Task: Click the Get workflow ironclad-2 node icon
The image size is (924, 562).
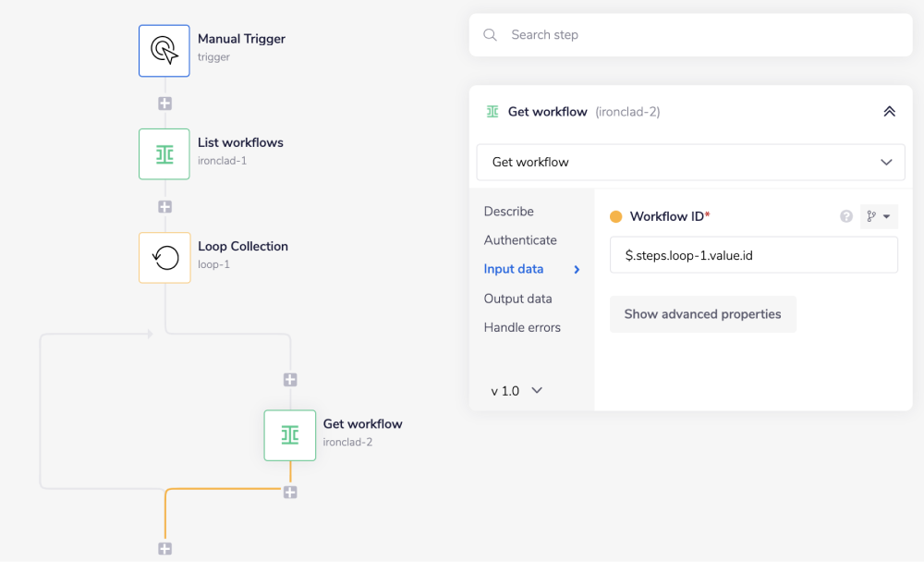Action: click(289, 434)
